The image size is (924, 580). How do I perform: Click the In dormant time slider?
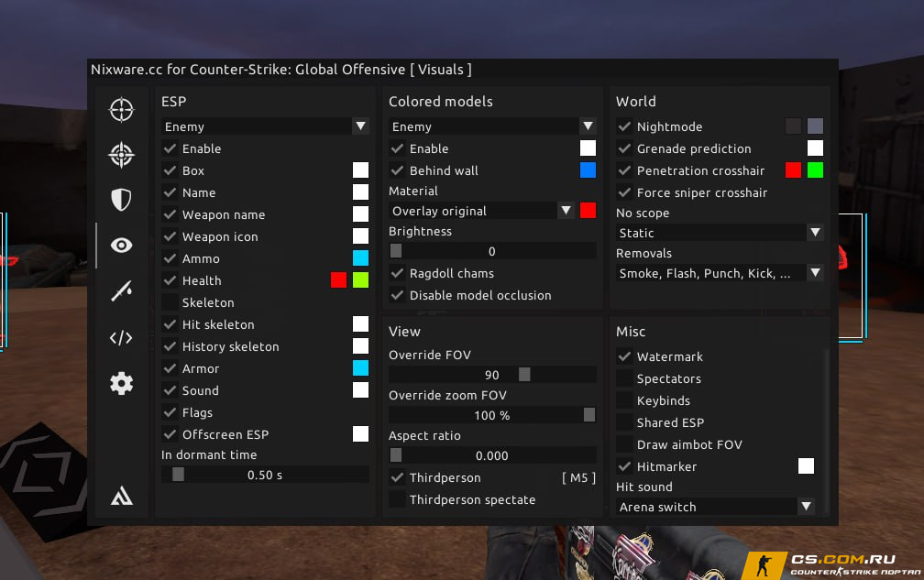[265, 475]
